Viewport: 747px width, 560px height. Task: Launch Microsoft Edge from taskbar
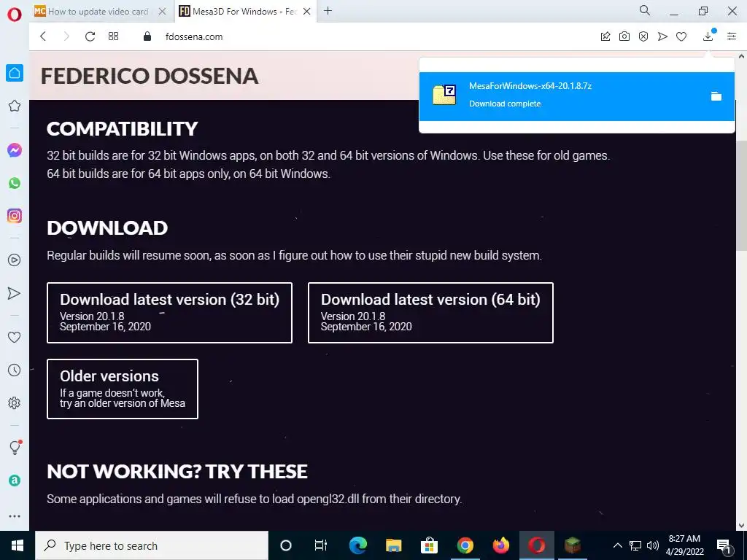click(357, 545)
